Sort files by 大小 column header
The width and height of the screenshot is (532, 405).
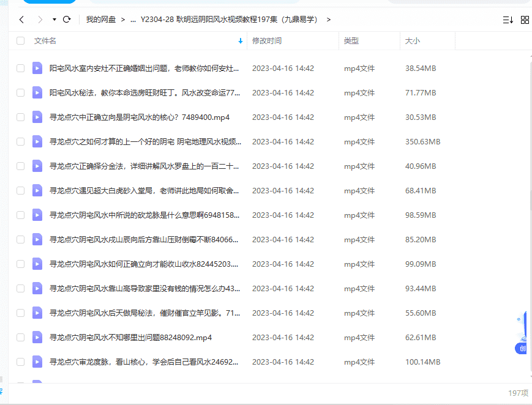412,41
